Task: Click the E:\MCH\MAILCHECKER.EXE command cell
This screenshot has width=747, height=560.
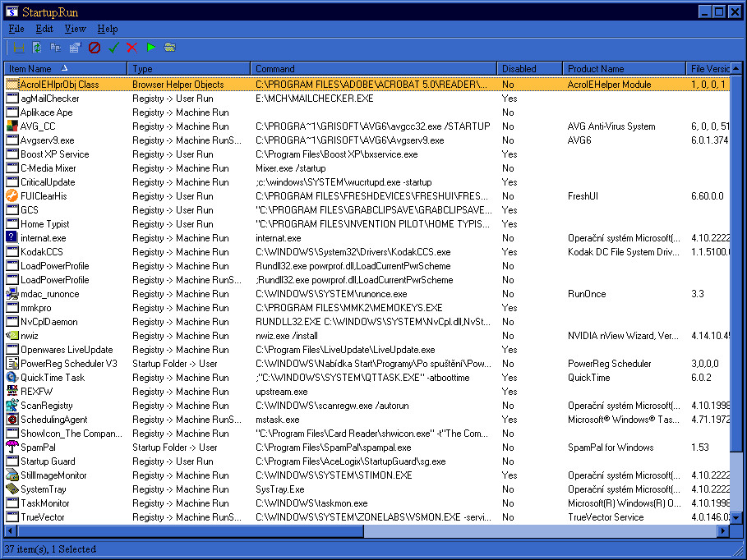Action: tap(315, 98)
